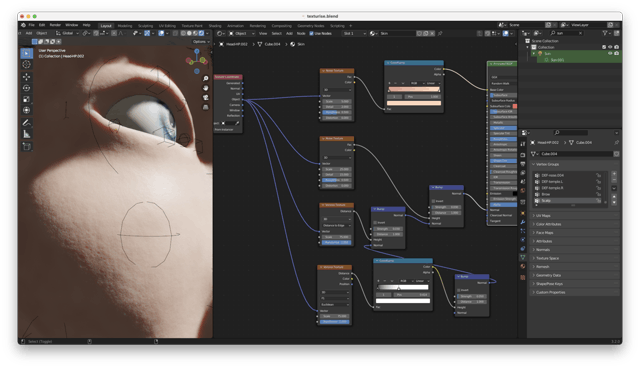Select the Brow vertex group row
Image resolution: width=640 pixels, height=368 pixels.
(x=568, y=195)
